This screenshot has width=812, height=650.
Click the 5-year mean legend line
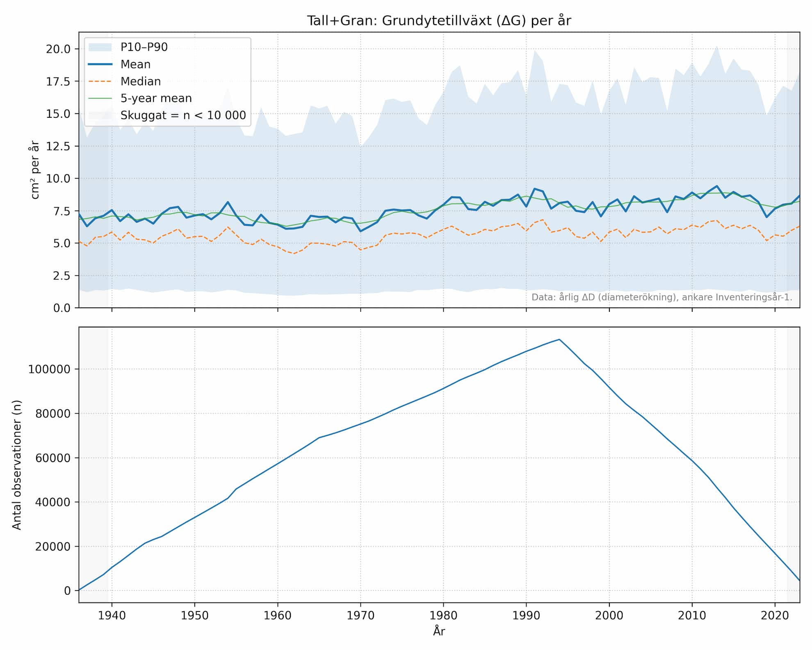click(100, 98)
